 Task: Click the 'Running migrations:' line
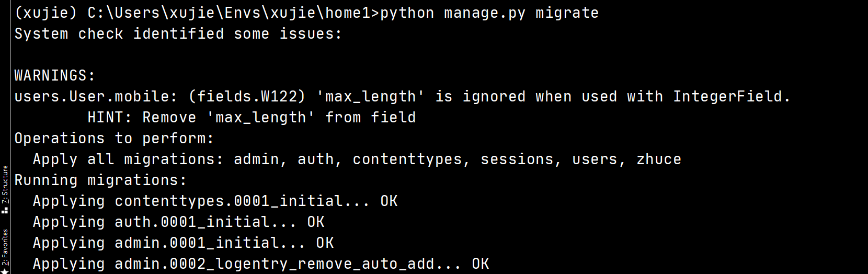(x=101, y=180)
